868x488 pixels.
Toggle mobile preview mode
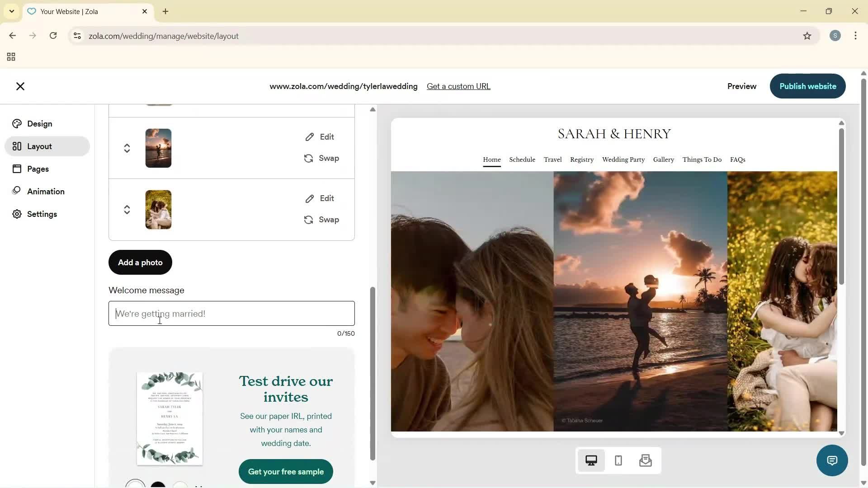tap(618, 460)
